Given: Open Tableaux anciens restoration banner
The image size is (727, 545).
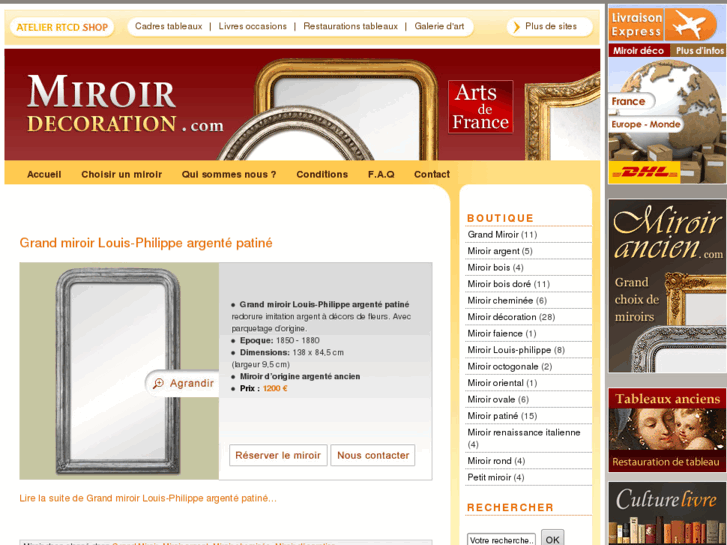Looking at the screenshot, I should (667, 430).
